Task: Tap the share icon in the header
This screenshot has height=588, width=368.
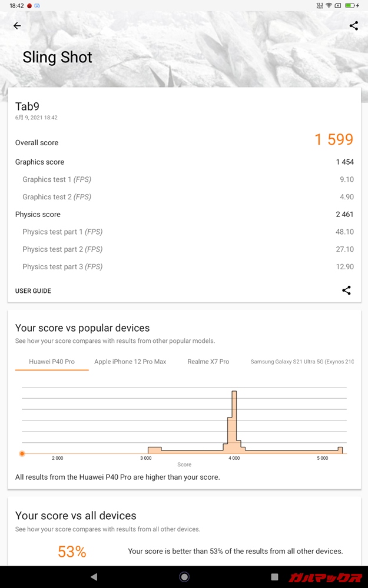Action: 353,26
